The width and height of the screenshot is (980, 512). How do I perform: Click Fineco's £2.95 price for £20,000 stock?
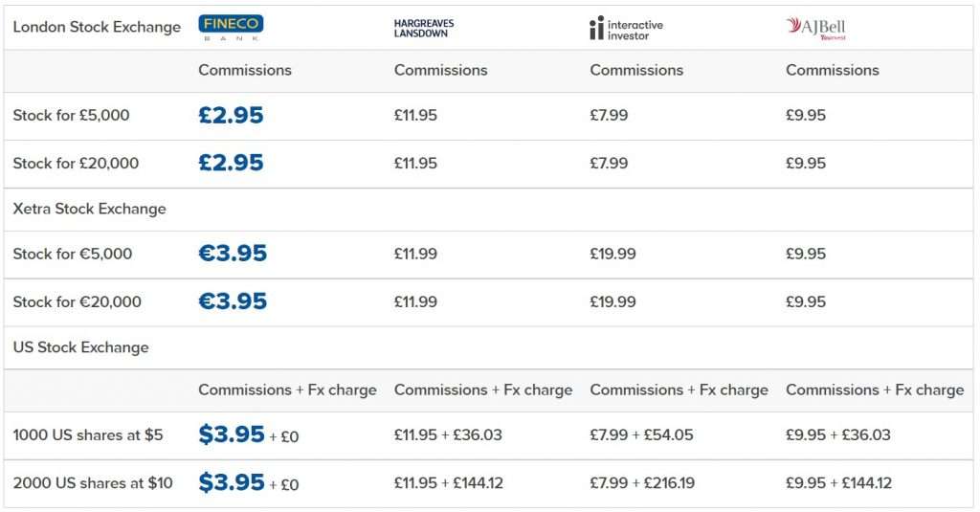(232, 163)
